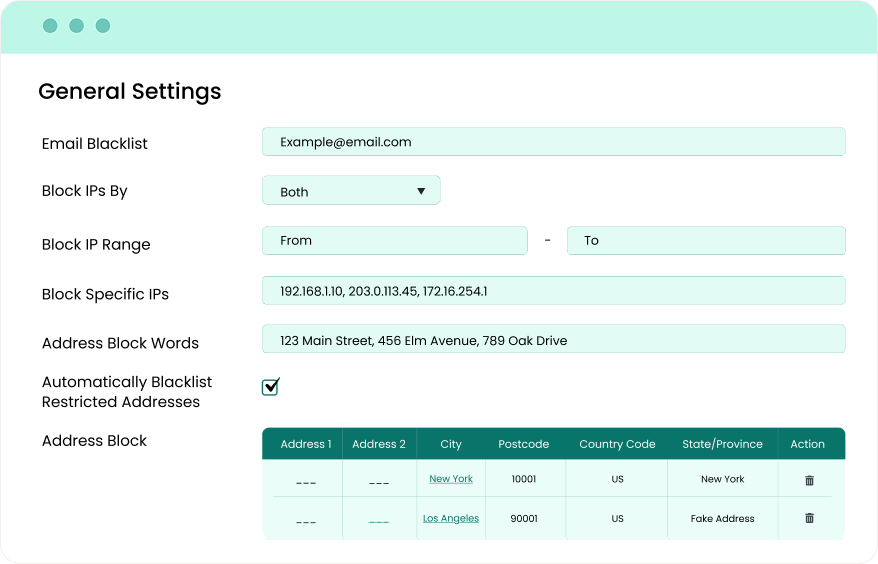Click the Block Specific IPs field
The image size is (878, 564).
553,291
